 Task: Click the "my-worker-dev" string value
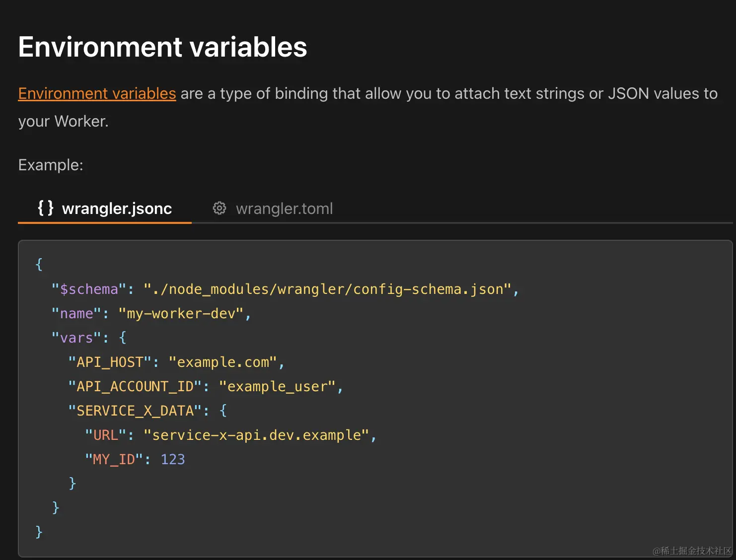pos(181,313)
